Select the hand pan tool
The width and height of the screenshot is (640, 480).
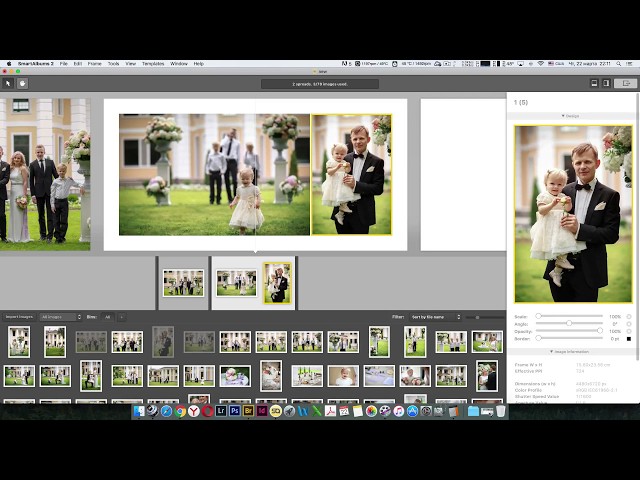click(22, 83)
